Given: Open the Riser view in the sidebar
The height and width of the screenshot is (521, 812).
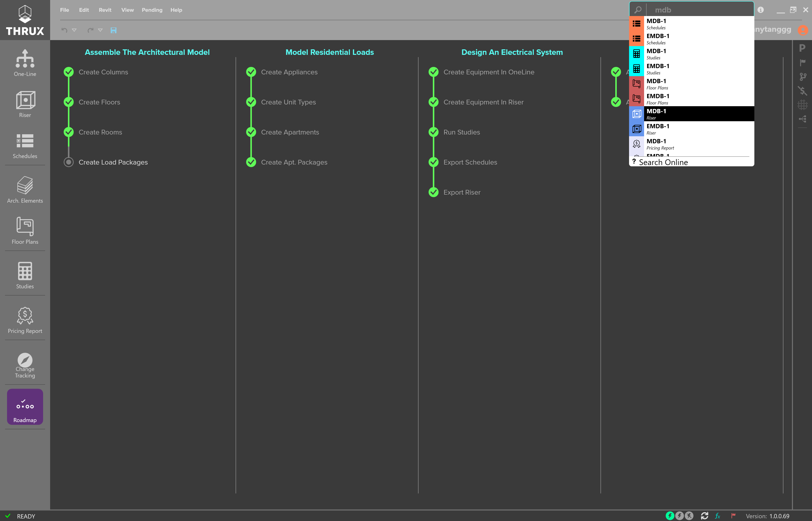Looking at the screenshot, I should (x=25, y=104).
